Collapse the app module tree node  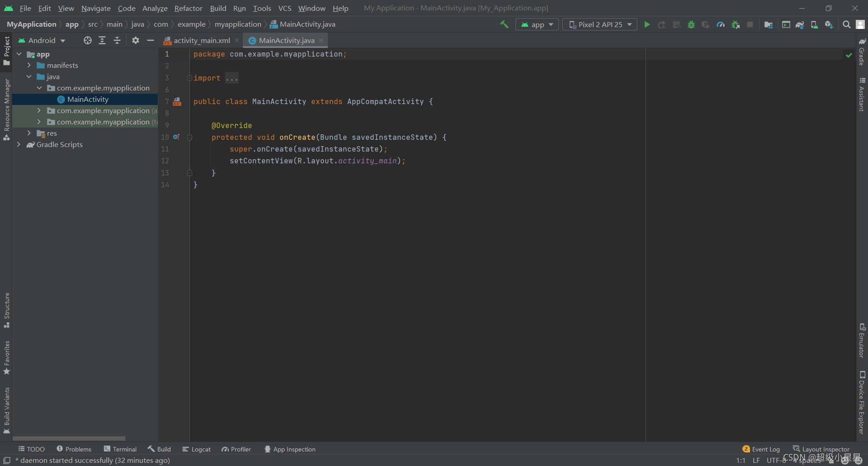point(19,54)
